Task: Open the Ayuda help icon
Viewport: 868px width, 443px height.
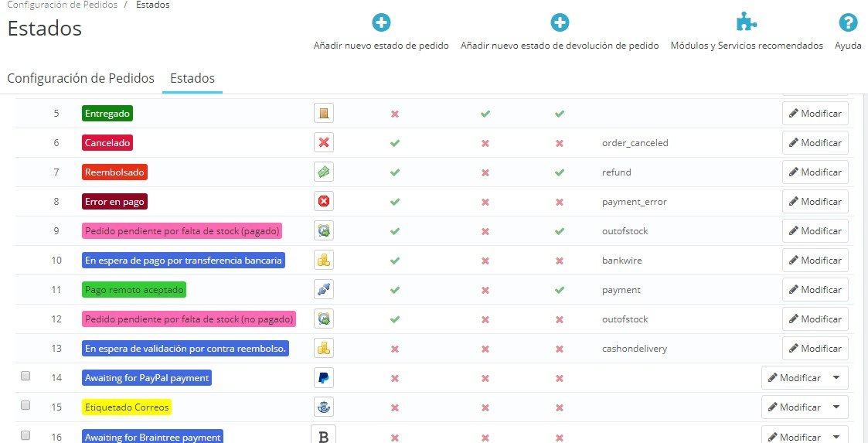Action: click(848, 22)
